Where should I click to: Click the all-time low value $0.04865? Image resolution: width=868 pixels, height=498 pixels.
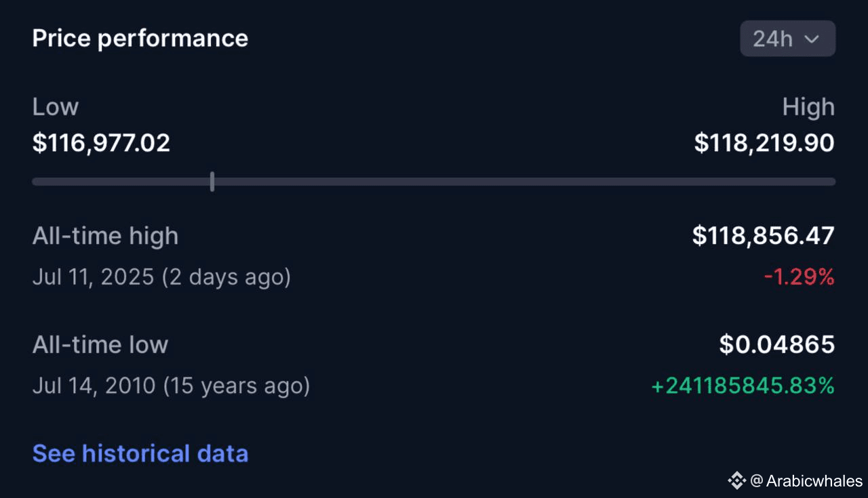pos(777,345)
